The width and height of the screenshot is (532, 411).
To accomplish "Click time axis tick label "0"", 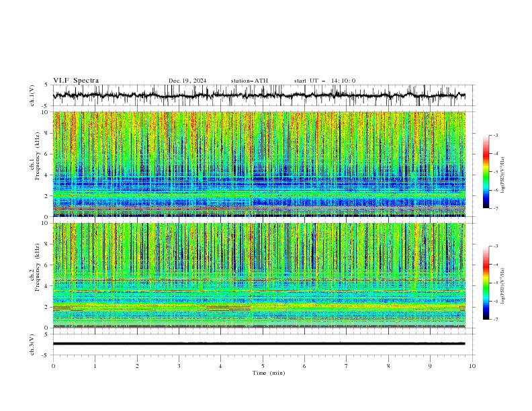I will (53, 366).
